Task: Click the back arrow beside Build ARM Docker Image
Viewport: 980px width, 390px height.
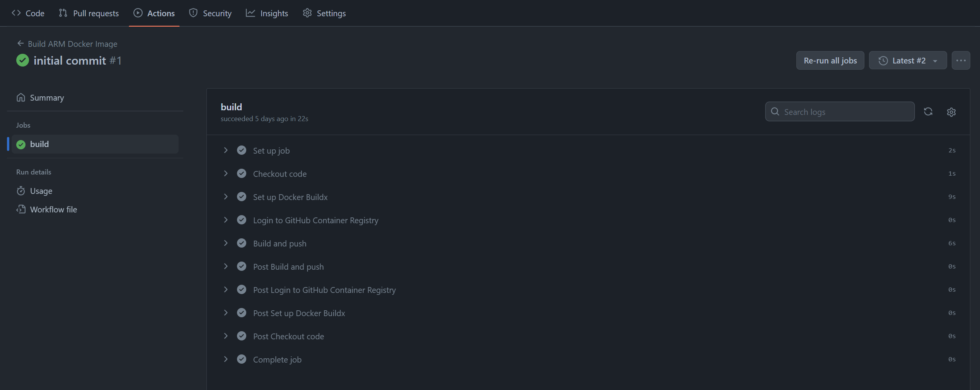Action: pyautogui.click(x=20, y=44)
